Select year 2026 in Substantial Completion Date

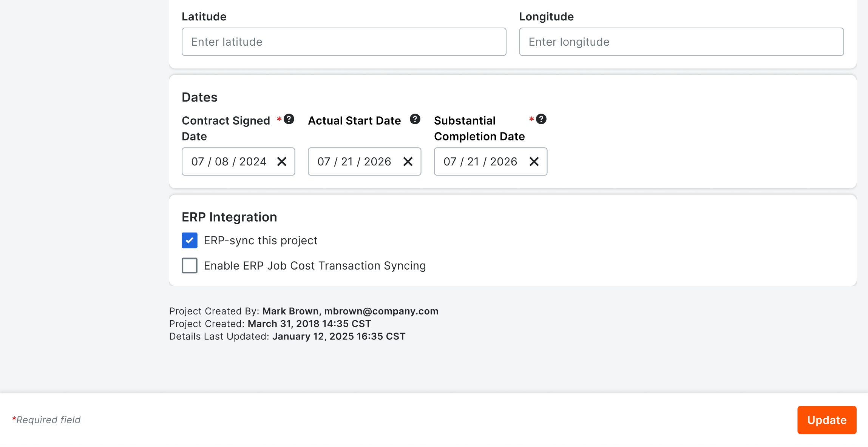tap(504, 162)
